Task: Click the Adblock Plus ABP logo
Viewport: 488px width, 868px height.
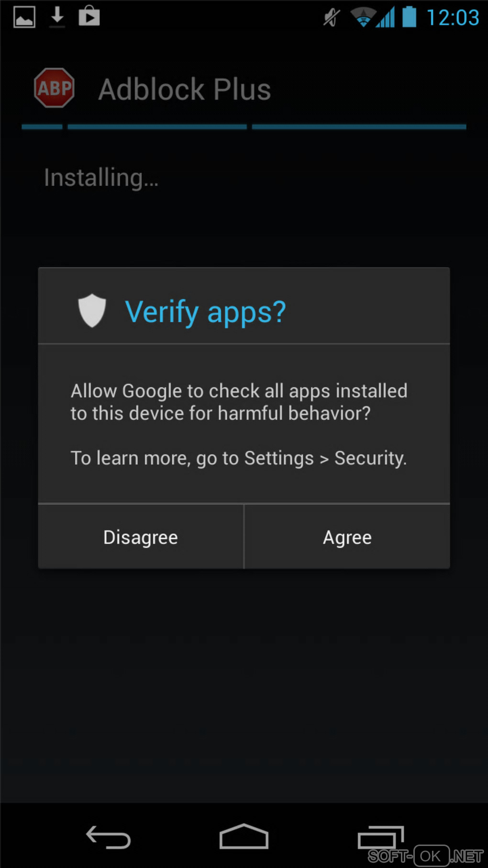Action: point(54,88)
